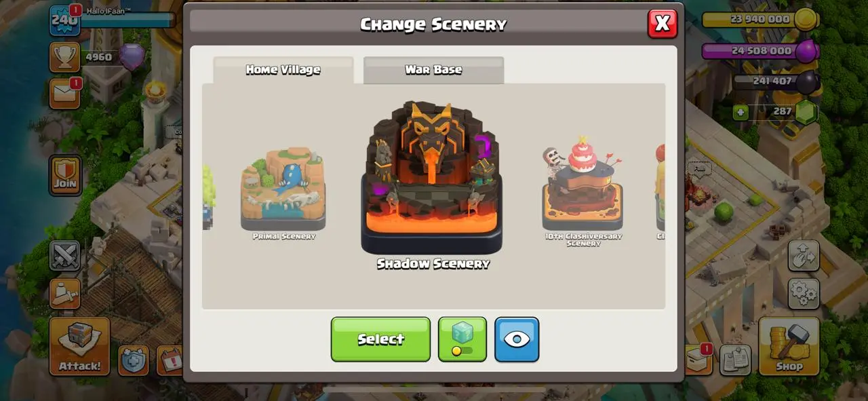
Task: Toggle the cube decoration switch button
Action: [462, 339]
